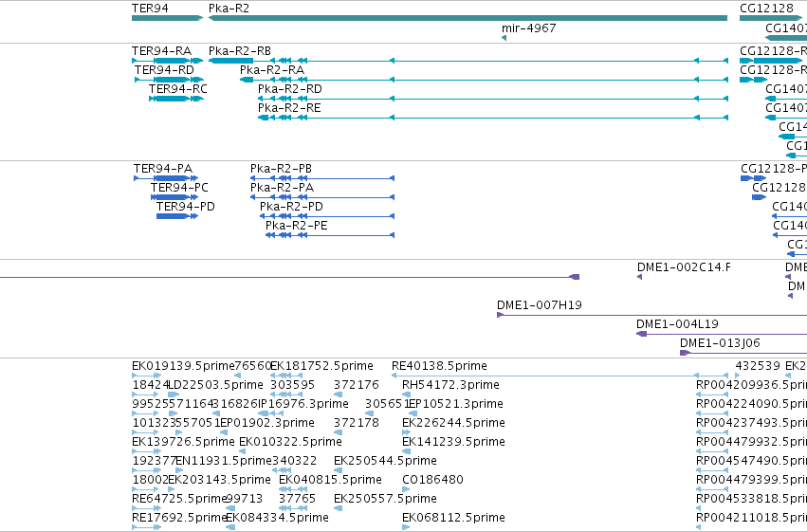Image resolution: width=807 pixels, height=532 pixels.
Task: Click the mir-4967 gene marker
Action: [504, 38]
